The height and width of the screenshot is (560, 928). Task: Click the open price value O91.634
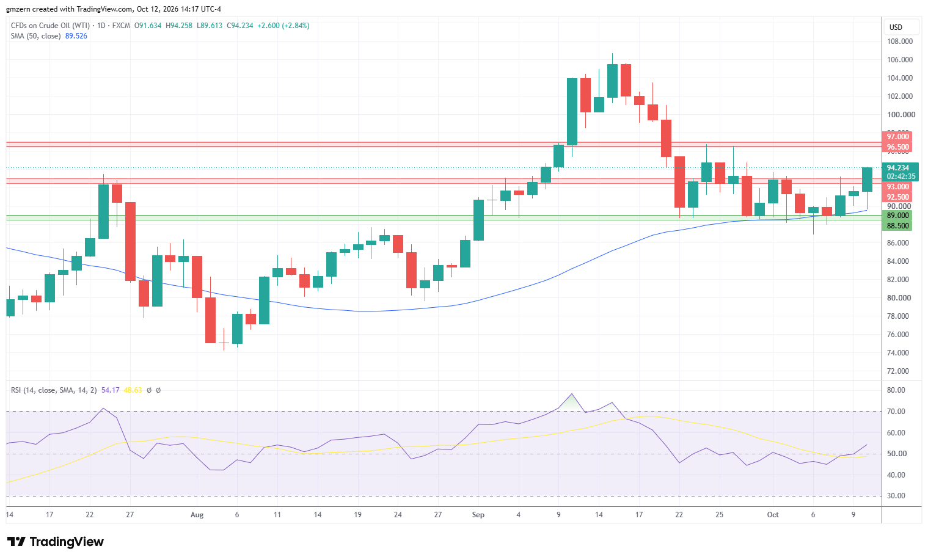[x=148, y=26]
